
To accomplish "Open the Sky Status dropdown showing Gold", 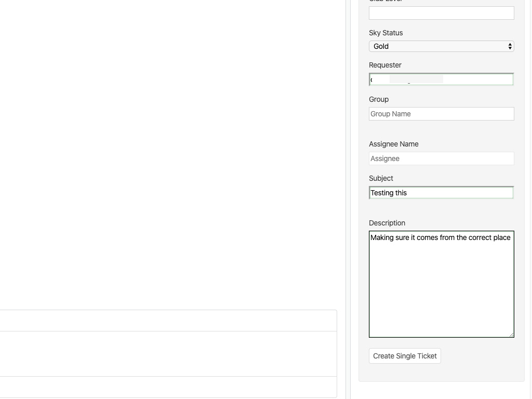I will [x=441, y=46].
